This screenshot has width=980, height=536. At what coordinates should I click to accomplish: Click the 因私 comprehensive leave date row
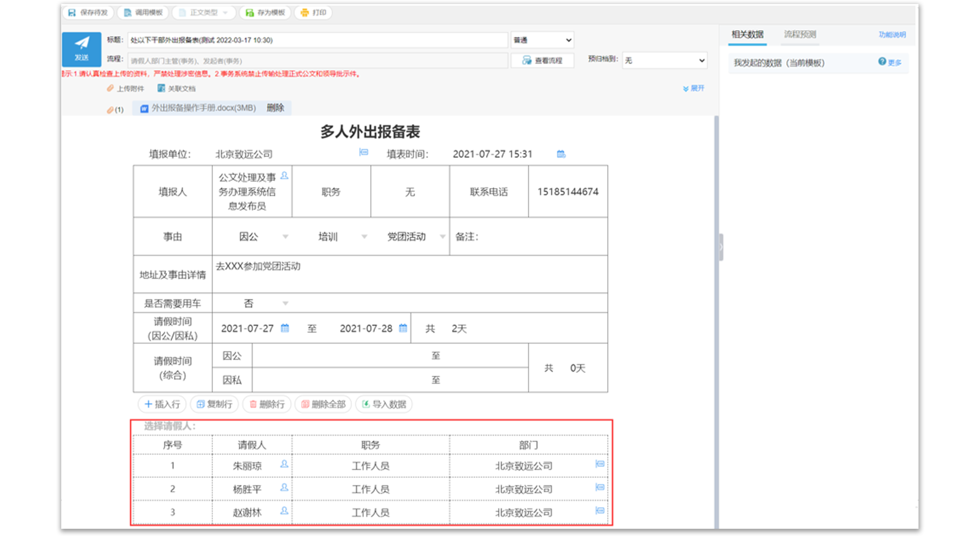click(390, 380)
